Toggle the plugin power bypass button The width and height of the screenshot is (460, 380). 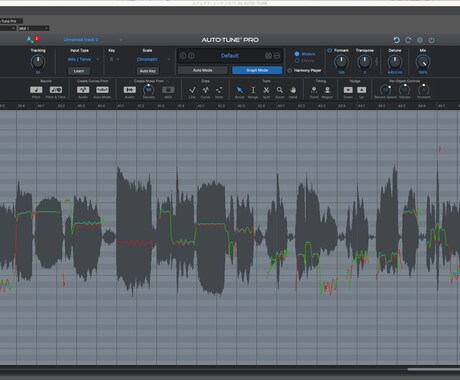pos(431,40)
